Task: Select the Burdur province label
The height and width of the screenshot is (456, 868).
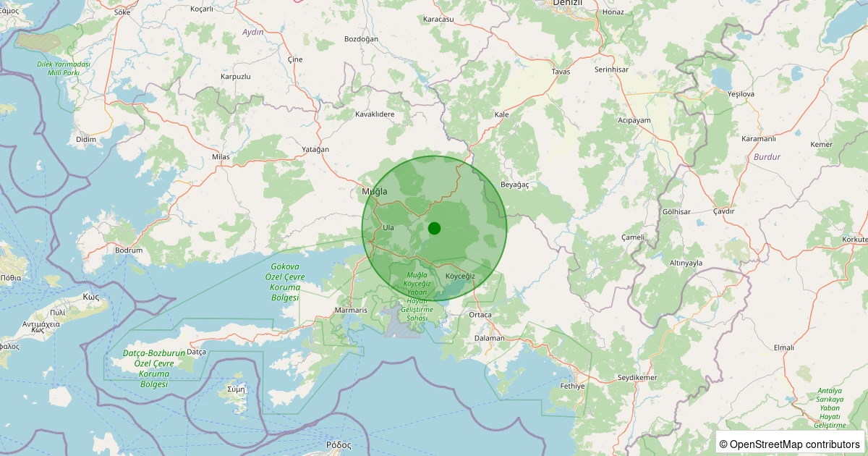Action: point(767,156)
